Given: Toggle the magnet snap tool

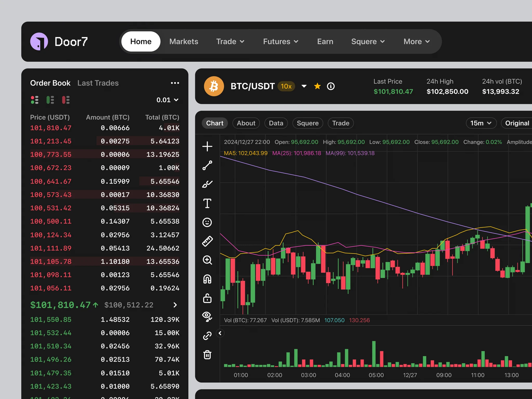Looking at the screenshot, I should click(207, 279).
